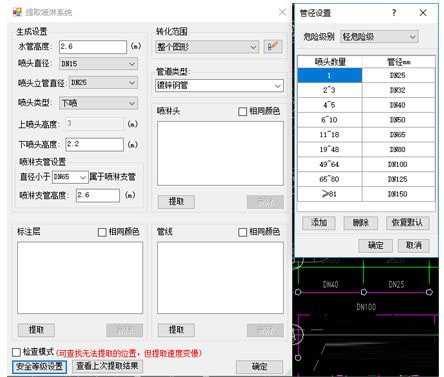Click the DN100 table cell

point(398,164)
